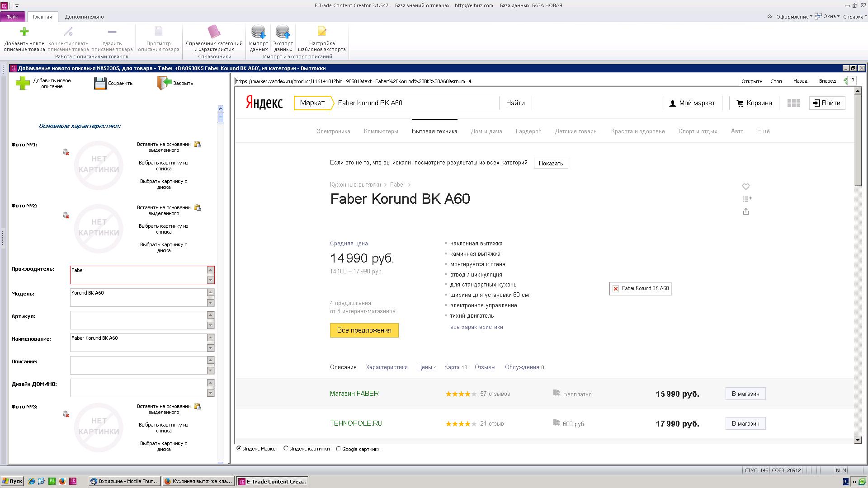Click the Yandex Market search input

(x=416, y=103)
